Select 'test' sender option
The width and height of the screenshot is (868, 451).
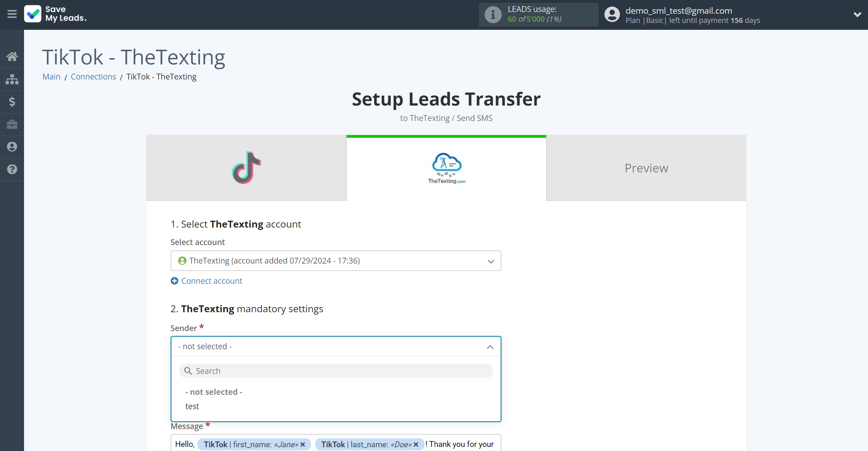tap(192, 406)
